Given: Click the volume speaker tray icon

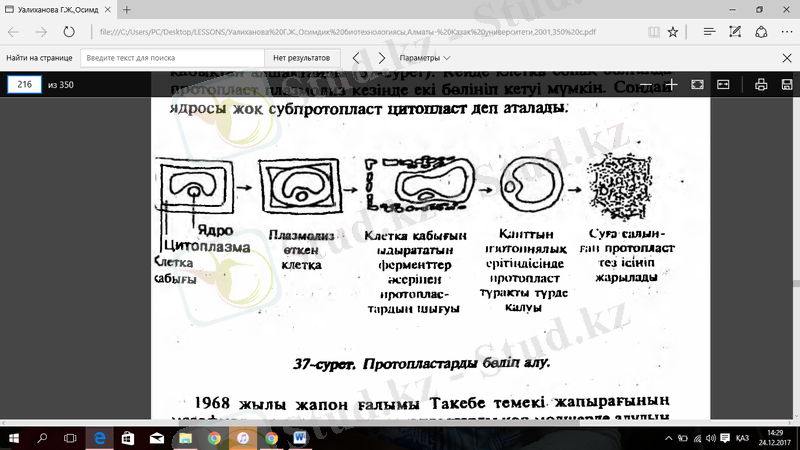Looking at the screenshot, I should click(x=711, y=438).
